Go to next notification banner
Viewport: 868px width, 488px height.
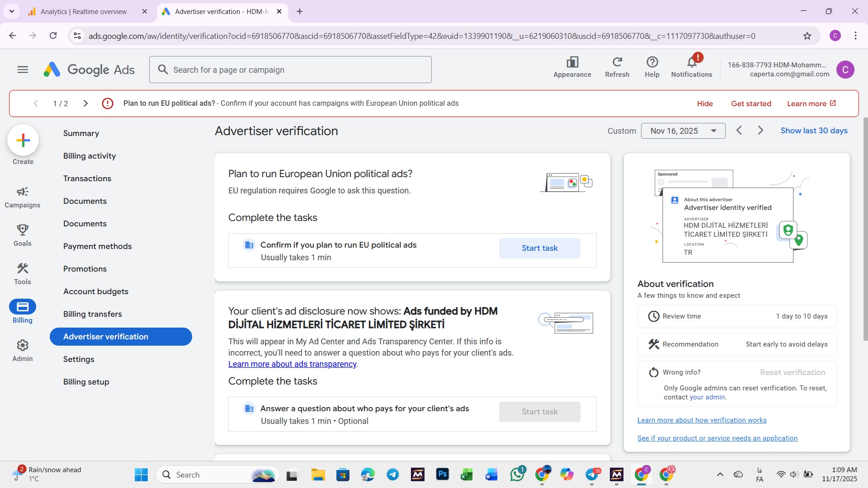[85, 103]
